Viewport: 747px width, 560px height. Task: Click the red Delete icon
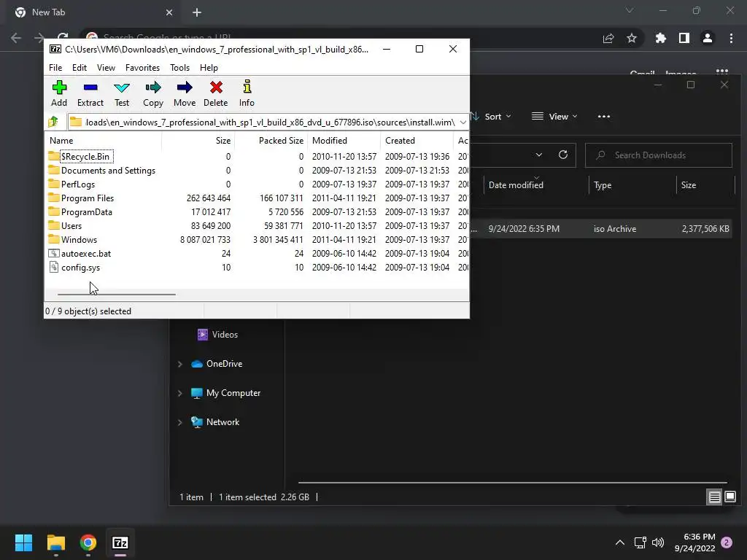click(216, 93)
